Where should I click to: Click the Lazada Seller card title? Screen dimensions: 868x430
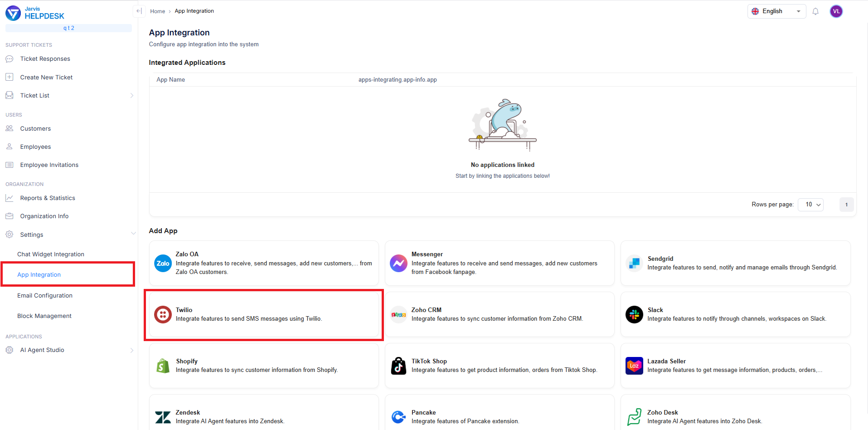(x=667, y=361)
